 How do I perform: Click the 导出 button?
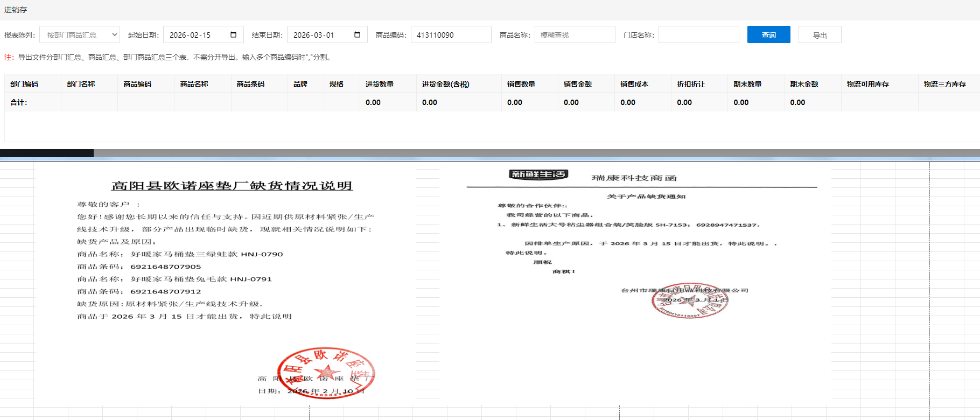point(820,35)
